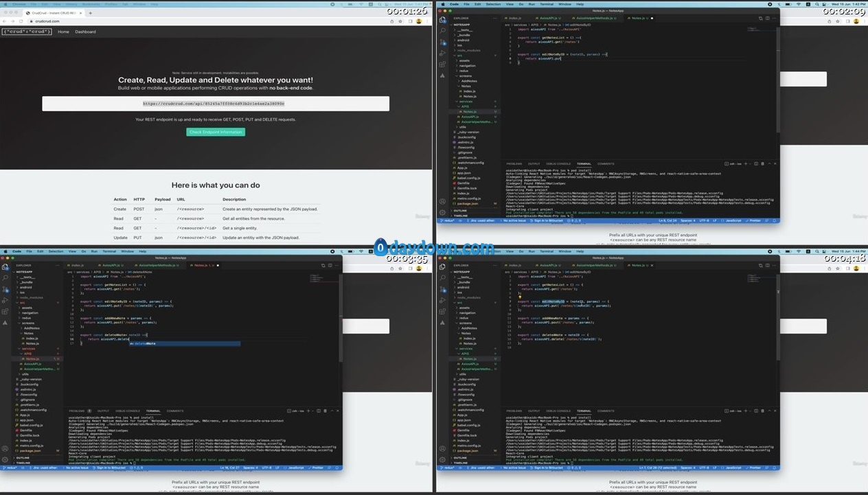Open Dashboard link on crudcrud page, top-left frame
This screenshot has width=868, height=495.
point(85,32)
